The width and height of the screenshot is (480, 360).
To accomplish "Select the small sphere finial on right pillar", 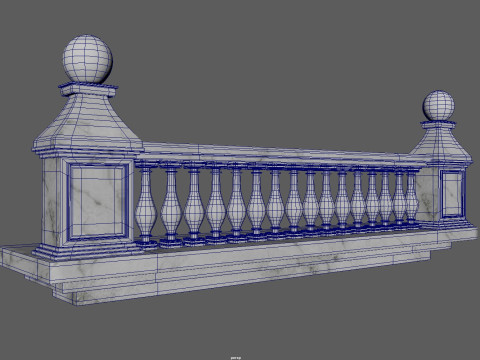I will (438, 105).
